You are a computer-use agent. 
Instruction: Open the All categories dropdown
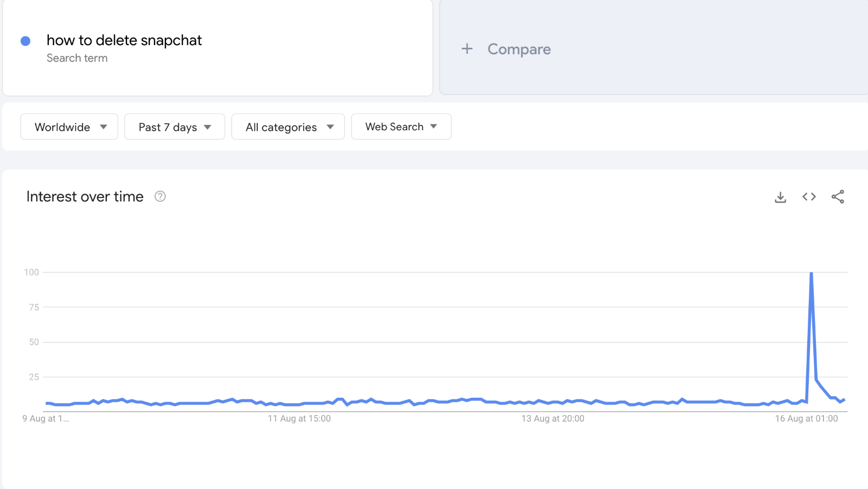[288, 127]
